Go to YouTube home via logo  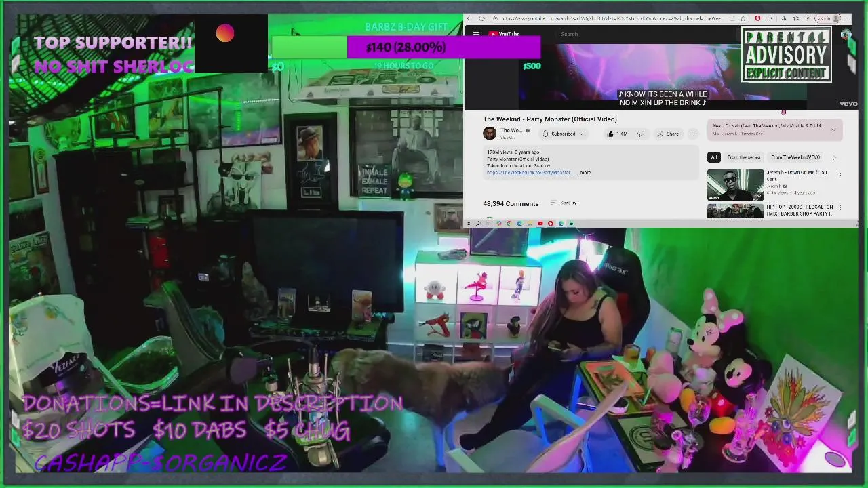(504, 34)
